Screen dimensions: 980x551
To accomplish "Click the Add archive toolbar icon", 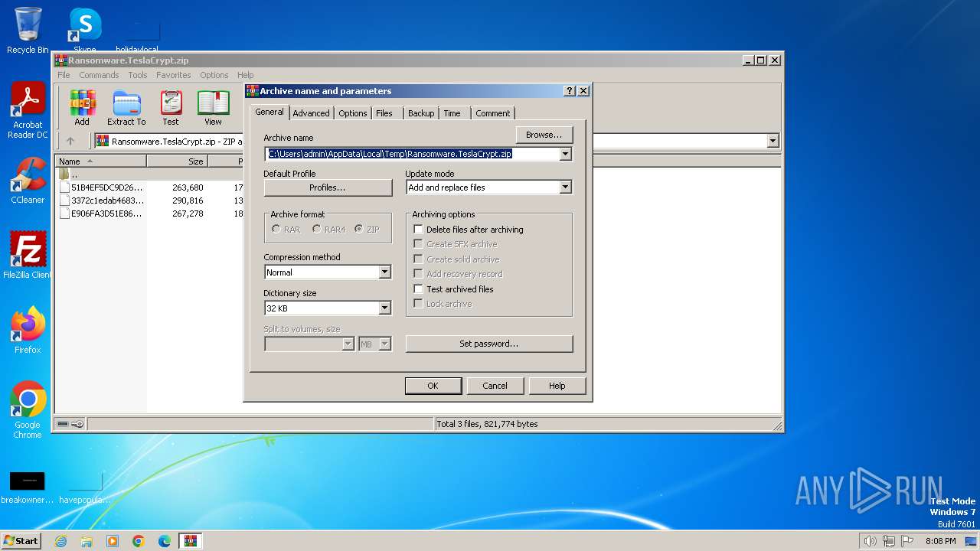I will 82,108.
